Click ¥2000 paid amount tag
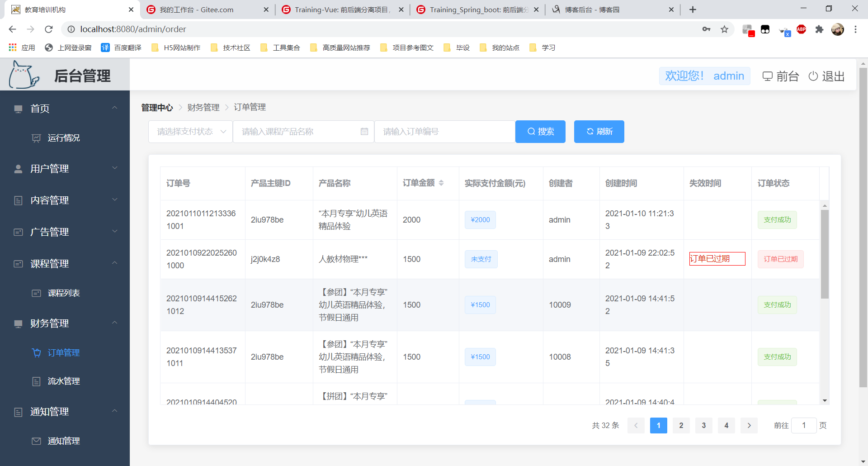The height and width of the screenshot is (466, 868). click(480, 220)
